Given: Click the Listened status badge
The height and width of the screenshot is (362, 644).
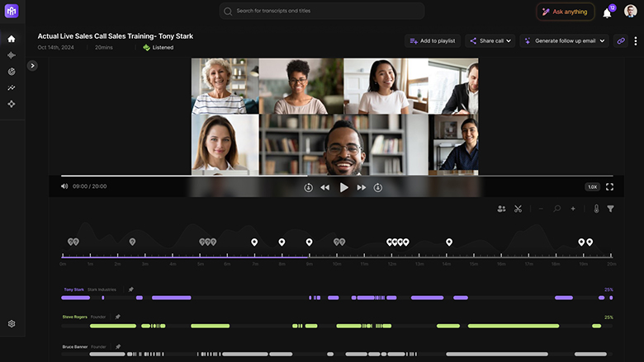Looking at the screenshot, I should (x=159, y=48).
